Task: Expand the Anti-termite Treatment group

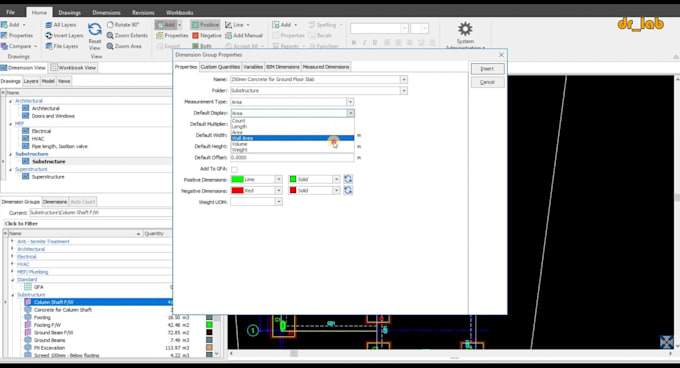Action: click(12, 241)
